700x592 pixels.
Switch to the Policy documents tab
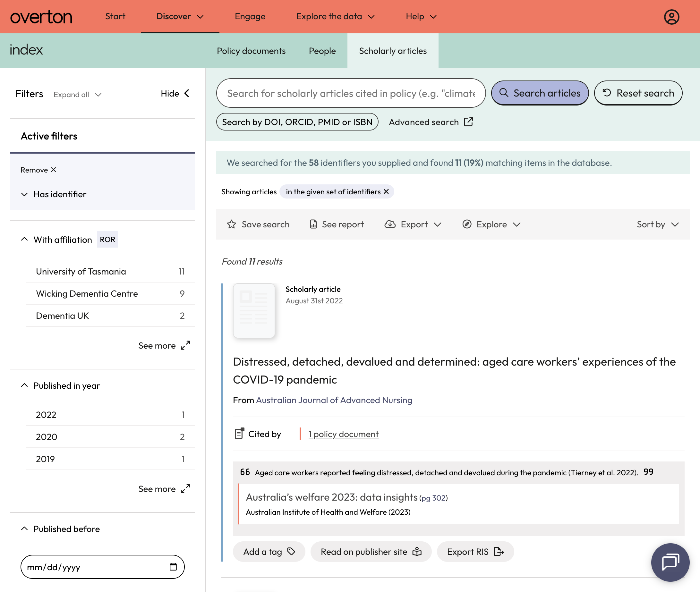click(x=251, y=51)
